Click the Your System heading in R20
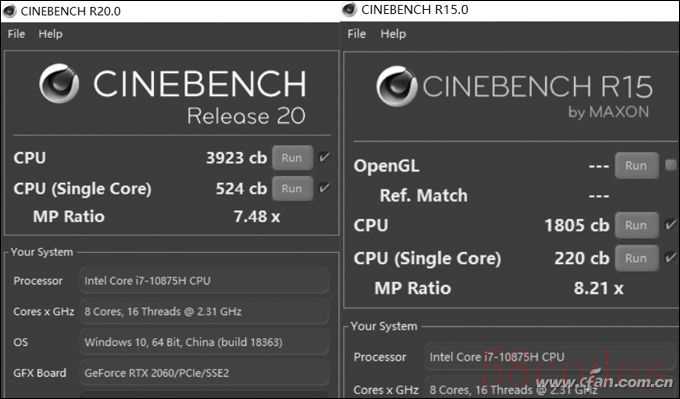 42,252
